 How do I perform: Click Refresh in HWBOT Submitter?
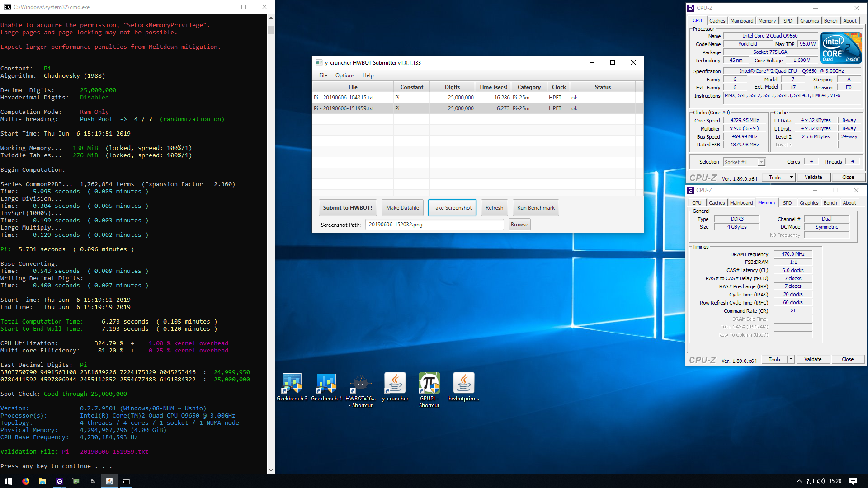point(494,208)
